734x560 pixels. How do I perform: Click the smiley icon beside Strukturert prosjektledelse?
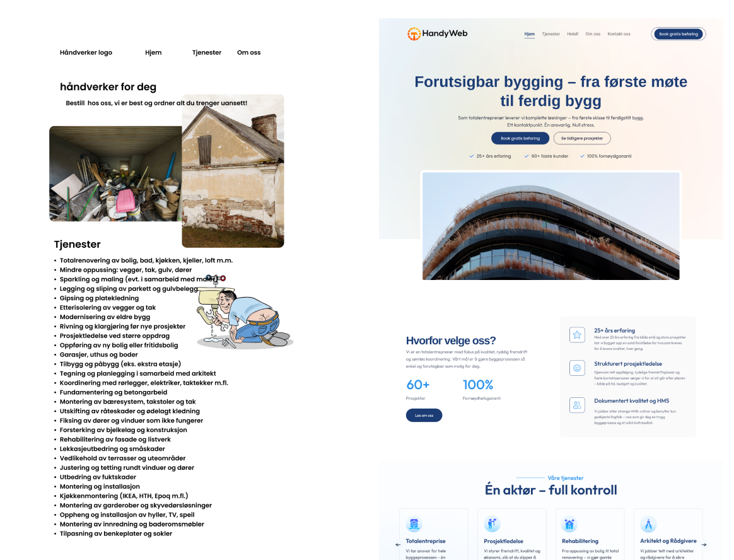click(x=577, y=368)
